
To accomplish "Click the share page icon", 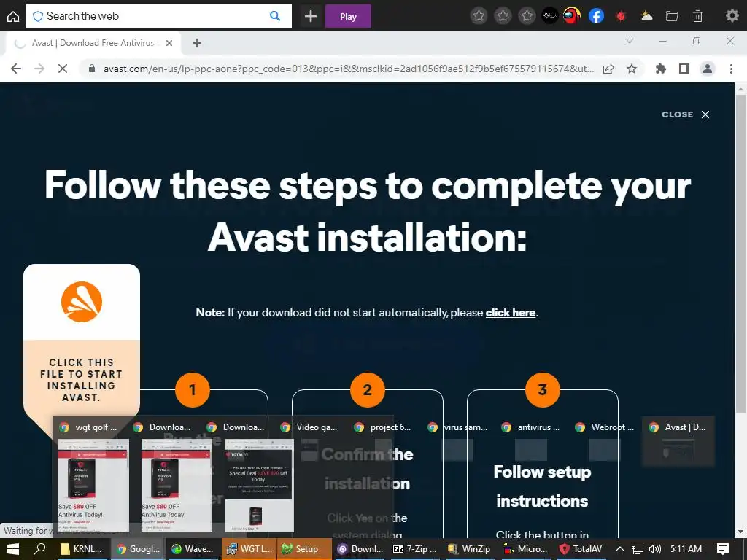I will 608,69.
